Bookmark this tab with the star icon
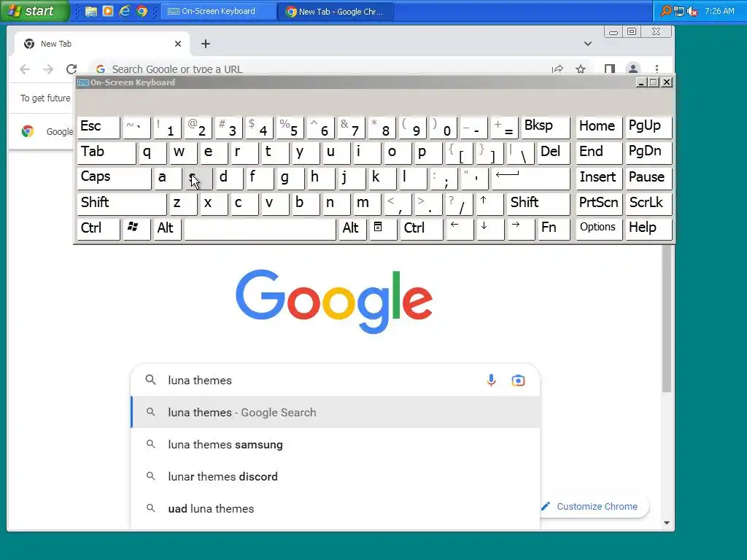747x560 pixels. pos(580,69)
